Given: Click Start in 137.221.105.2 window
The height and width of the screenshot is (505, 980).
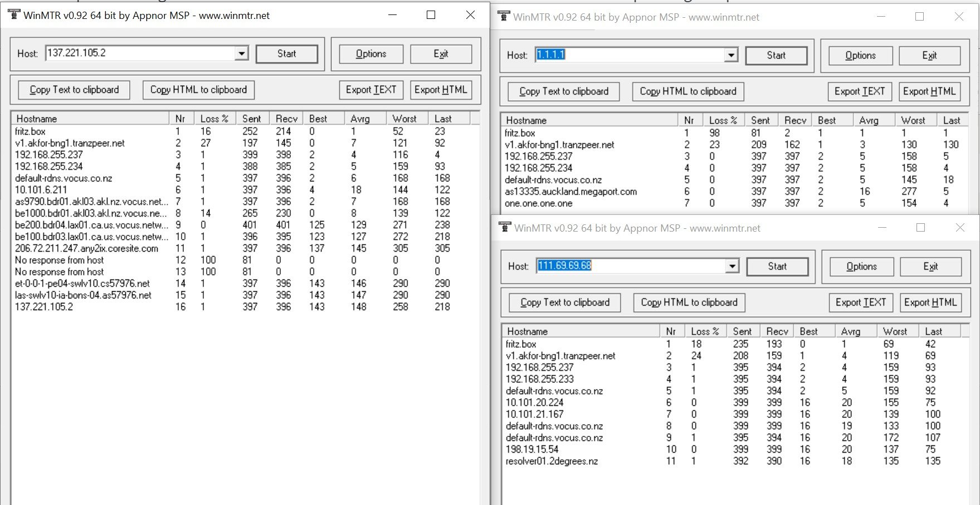Looking at the screenshot, I should tap(287, 54).
